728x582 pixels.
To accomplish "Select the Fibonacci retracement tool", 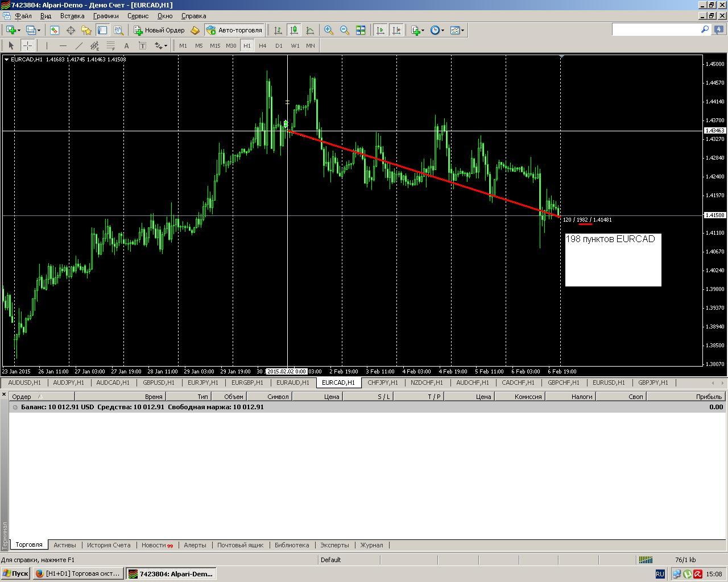I will 110,45.
